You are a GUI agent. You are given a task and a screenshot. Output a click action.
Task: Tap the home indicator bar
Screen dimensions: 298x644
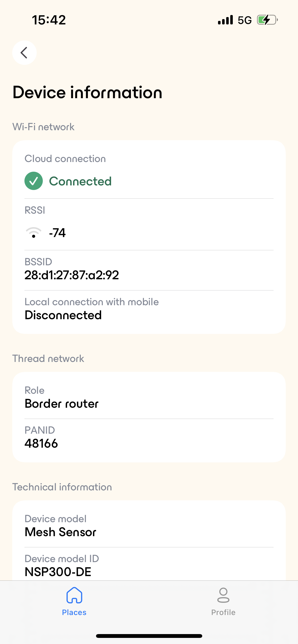[149, 636]
